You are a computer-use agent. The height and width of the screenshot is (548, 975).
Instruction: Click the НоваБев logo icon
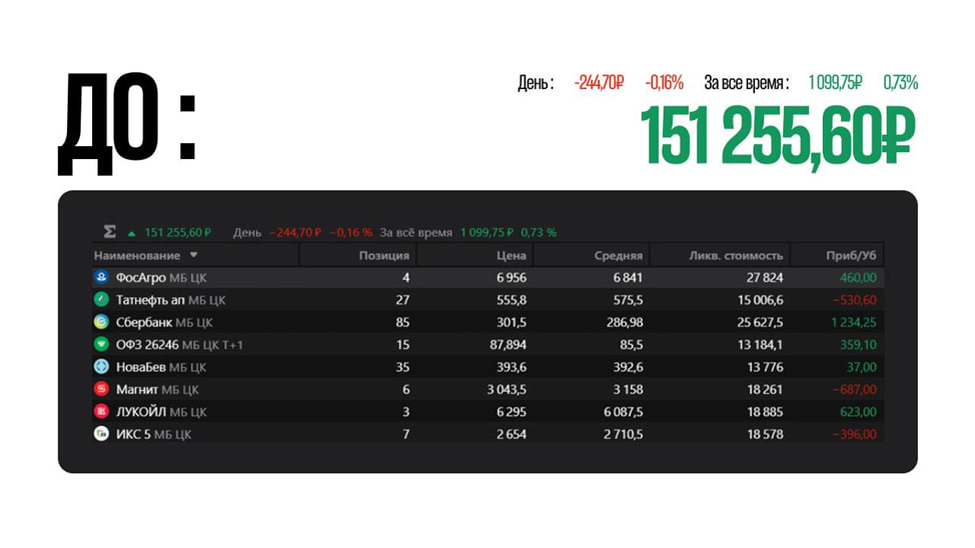101,366
